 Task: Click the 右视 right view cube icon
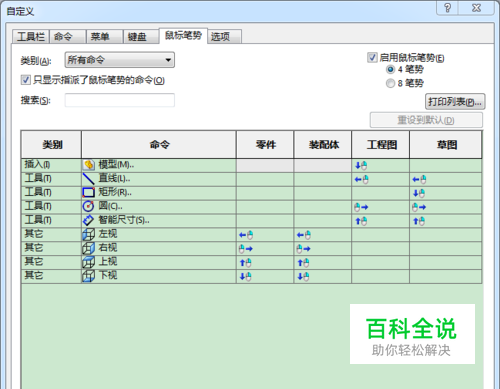click(x=88, y=248)
